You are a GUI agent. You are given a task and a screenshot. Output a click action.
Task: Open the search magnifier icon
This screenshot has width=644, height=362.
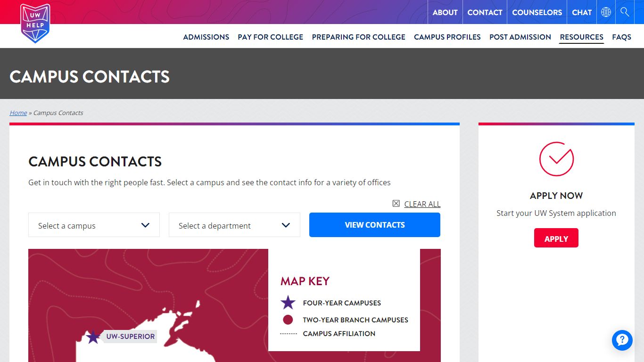pyautogui.click(x=625, y=12)
